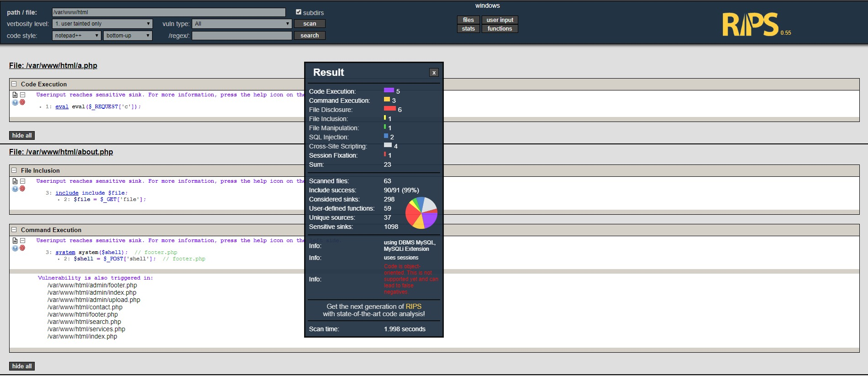Open exploit target icon in Command Execution block
868x376 pixels.
tap(22, 248)
